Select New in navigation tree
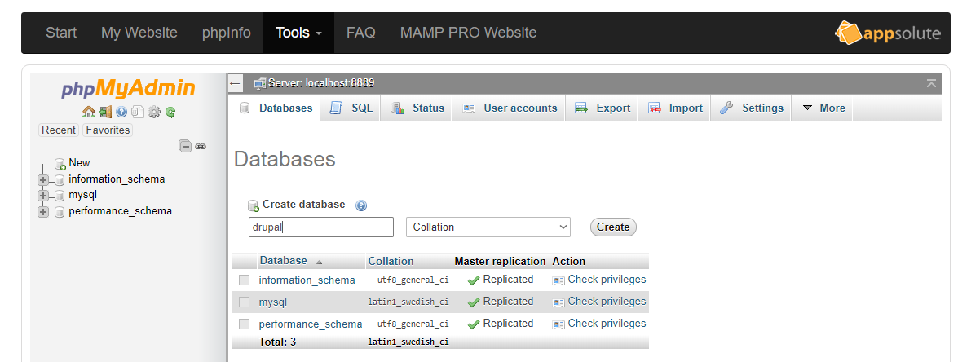980x362 pixels. (x=79, y=163)
